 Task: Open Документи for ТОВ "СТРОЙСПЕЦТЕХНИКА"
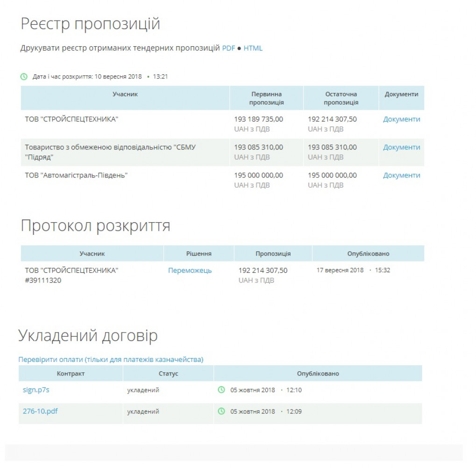click(x=401, y=119)
